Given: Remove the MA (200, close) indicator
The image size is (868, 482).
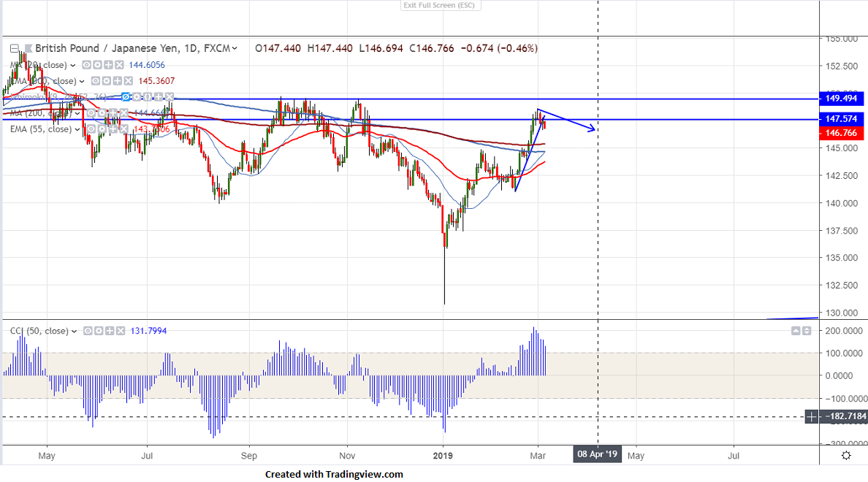Looking at the screenshot, I should pyautogui.click(x=124, y=113).
